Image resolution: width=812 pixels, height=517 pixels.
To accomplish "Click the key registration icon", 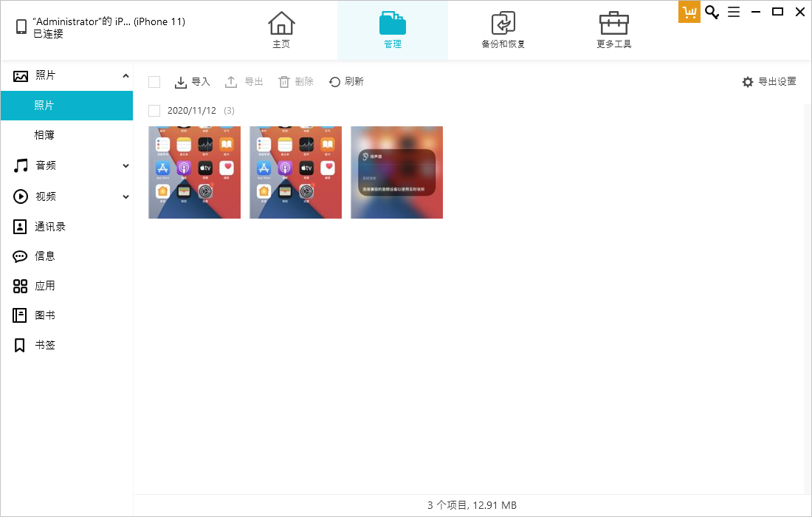I will (x=712, y=12).
